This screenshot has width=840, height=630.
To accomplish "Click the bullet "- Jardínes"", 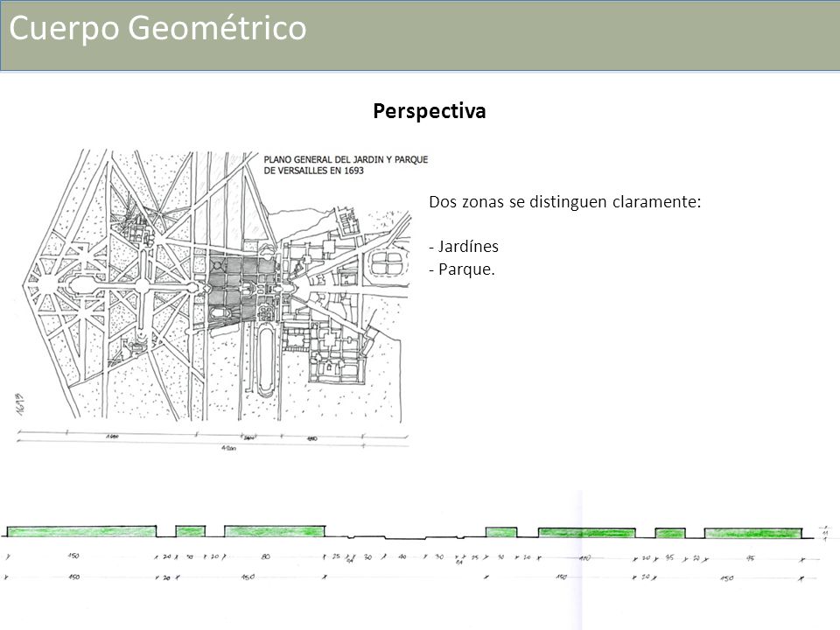I will click(464, 247).
